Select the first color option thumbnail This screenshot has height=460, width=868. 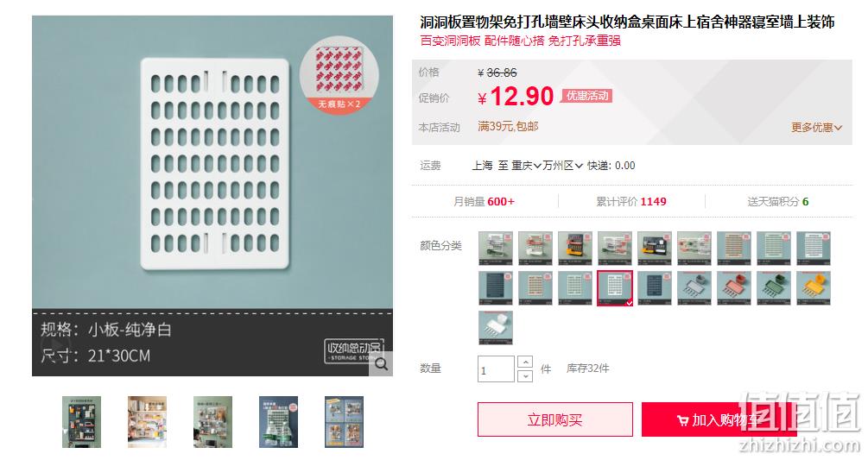pyautogui.click(x=496, y=249)
